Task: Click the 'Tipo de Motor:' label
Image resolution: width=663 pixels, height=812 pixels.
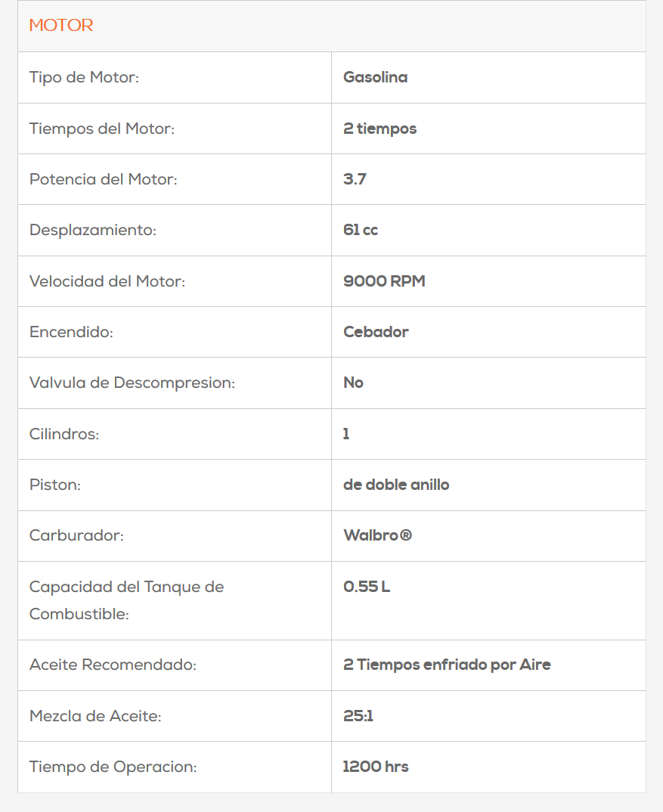Action: coord(84,77)
